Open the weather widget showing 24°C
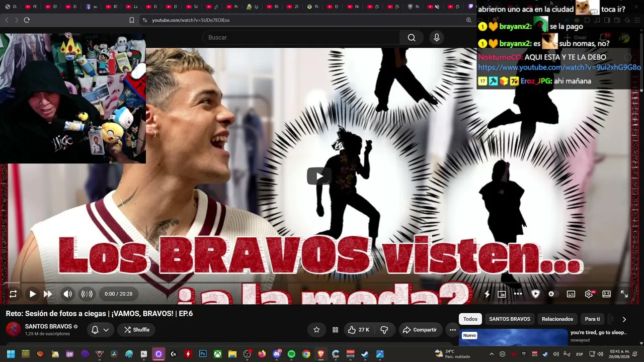 point(452,354)
